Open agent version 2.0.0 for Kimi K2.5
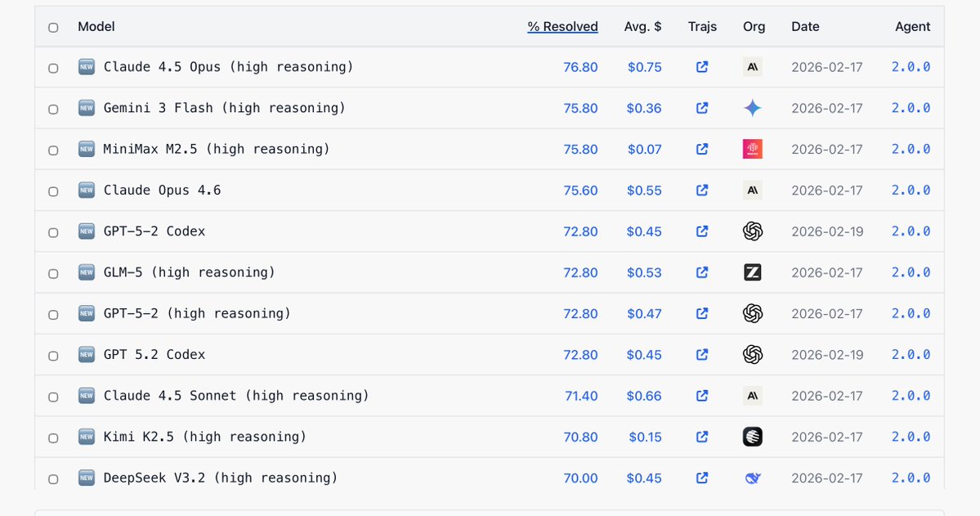The height and width of the screenshot is (516, 980). tap(911, 437)
